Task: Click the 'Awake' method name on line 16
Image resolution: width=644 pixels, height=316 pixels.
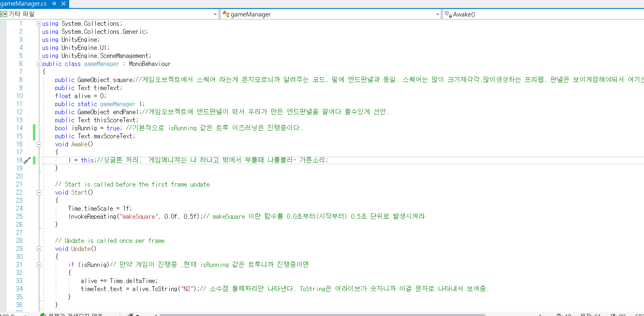Action: coord(79,144)
